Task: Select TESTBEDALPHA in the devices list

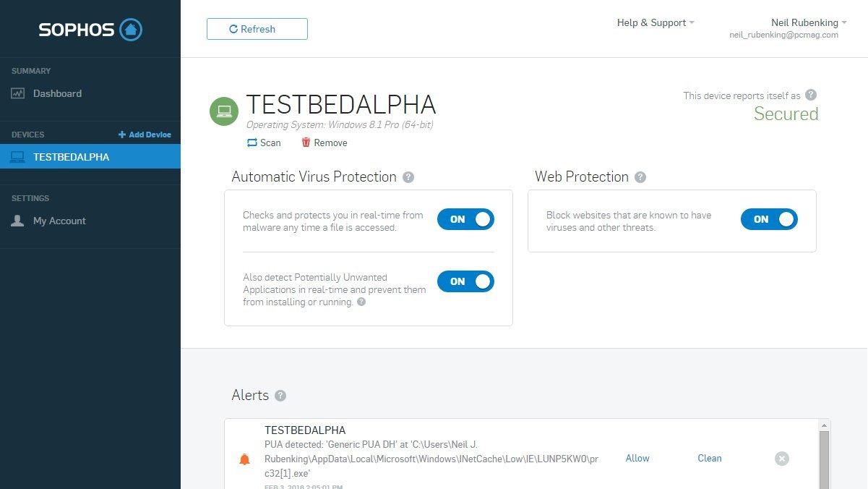Action: coord(90,156)
